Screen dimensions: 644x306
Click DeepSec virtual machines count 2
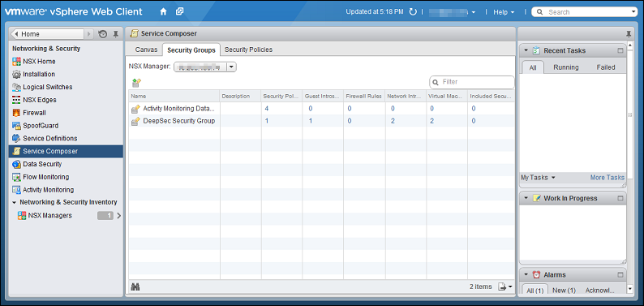click(x=431, y=121)
